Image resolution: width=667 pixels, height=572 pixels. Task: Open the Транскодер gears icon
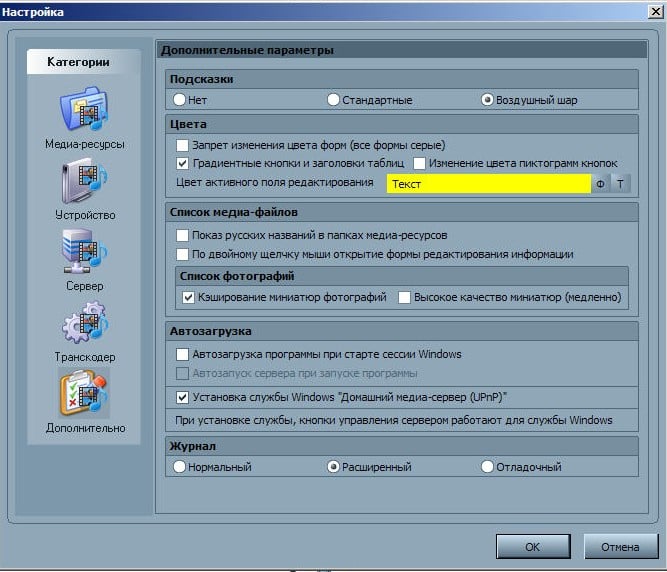click(84, 322)
